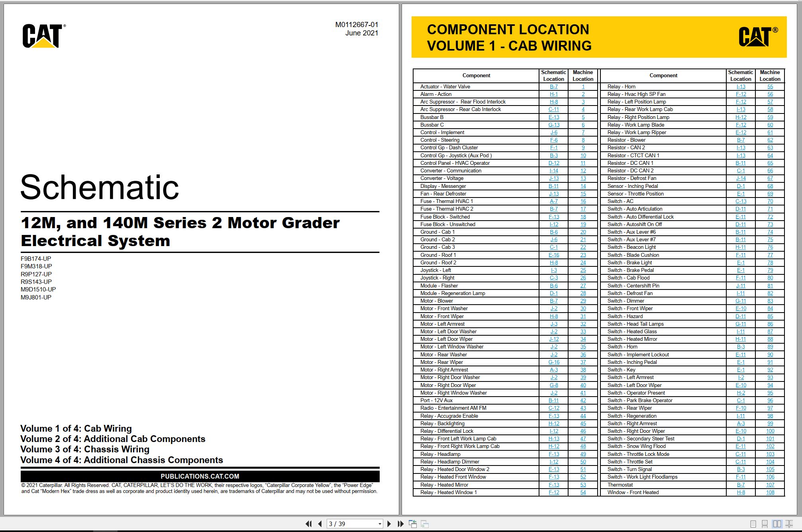Open schematic location H-2 for Switch - Operator Present
Image resolution: width=802 pixels, height=532 pixels.
[741, 393]
